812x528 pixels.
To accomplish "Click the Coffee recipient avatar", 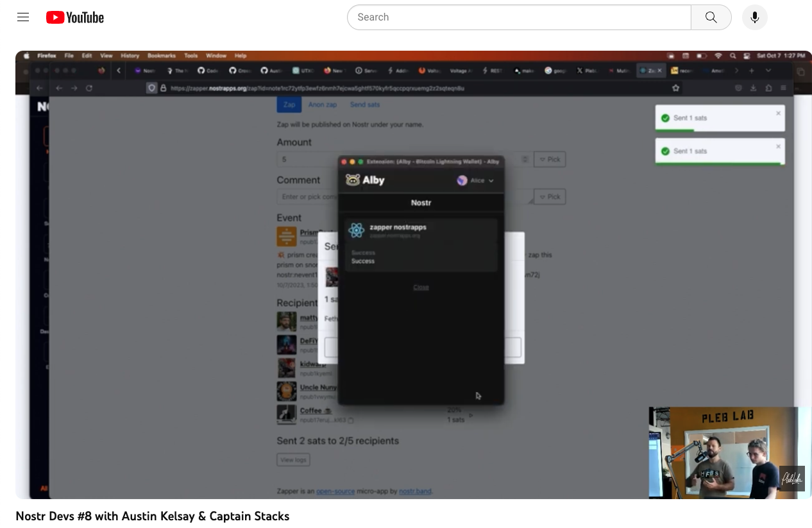I will point(286,414).
